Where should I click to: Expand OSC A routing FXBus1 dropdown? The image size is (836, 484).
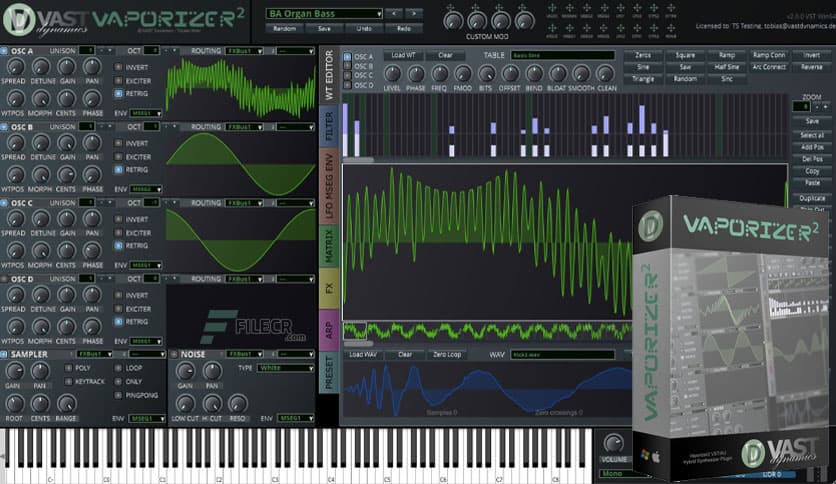[244, 50]
